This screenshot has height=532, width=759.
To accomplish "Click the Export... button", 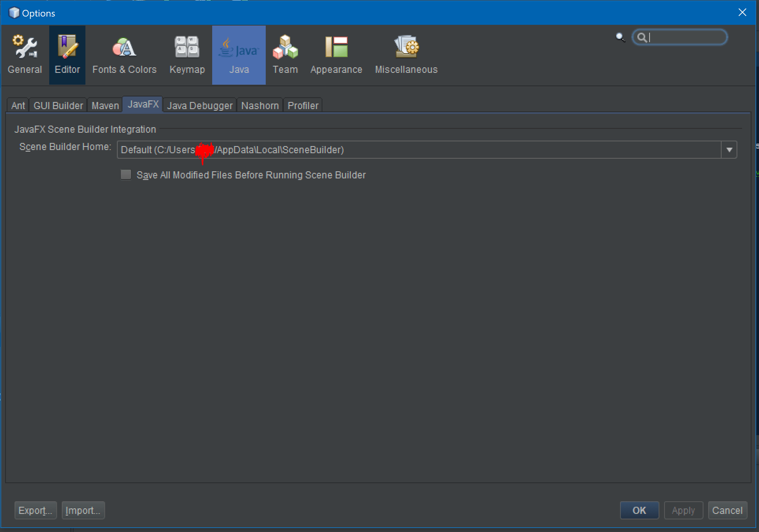I will [x=35, y=510].
